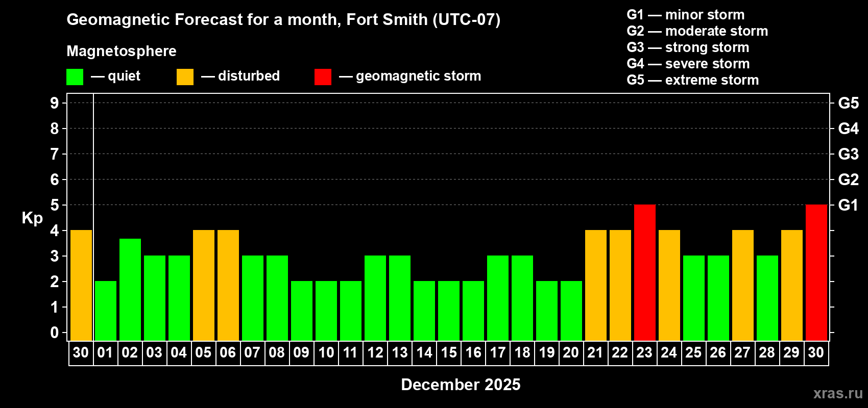Screen dimensions: 868x408
Task: Click the date label 15 on the axis
Action: pos(449,353)
